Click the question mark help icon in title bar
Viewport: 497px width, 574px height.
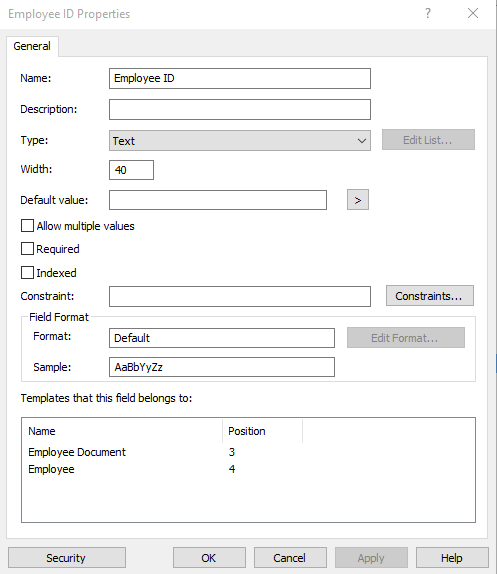pos(428,14)
